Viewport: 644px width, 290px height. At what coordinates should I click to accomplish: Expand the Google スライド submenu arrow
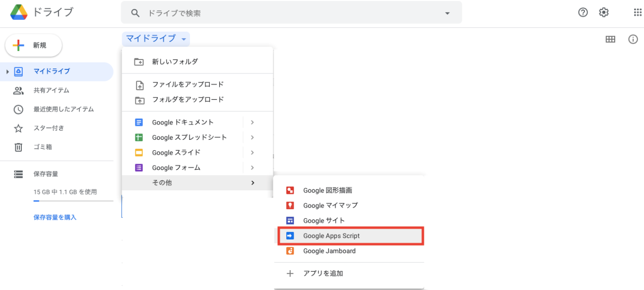(253, 153)
